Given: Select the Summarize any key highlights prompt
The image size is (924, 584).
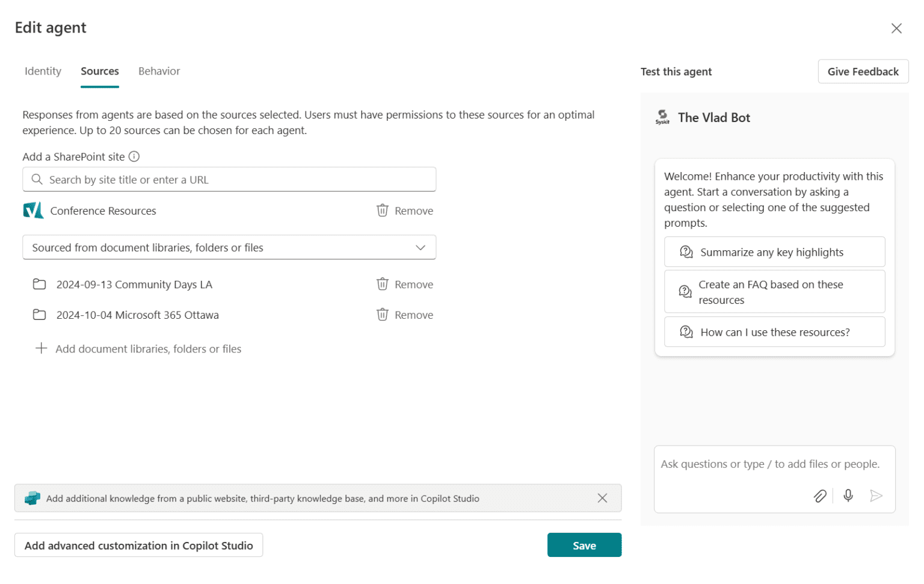Looking at the screenshot, I should coord(774,252).
